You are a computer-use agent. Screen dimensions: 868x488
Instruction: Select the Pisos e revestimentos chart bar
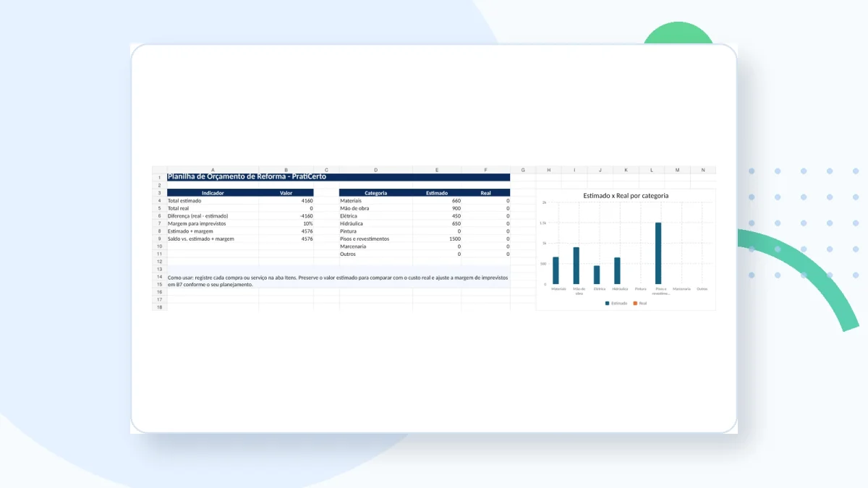tap(658, 253)
